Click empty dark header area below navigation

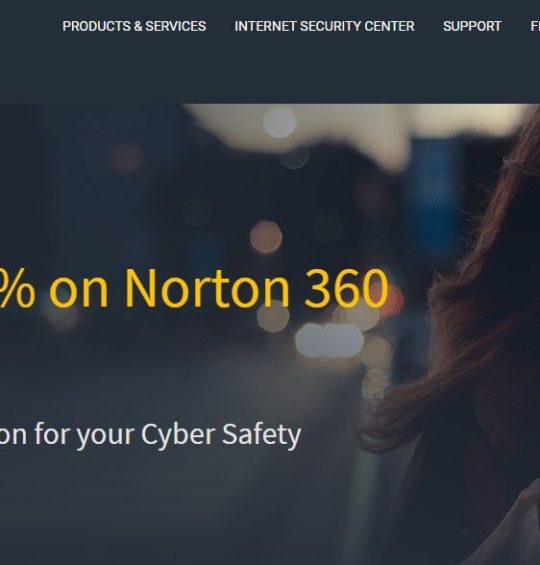pos(270,72)
